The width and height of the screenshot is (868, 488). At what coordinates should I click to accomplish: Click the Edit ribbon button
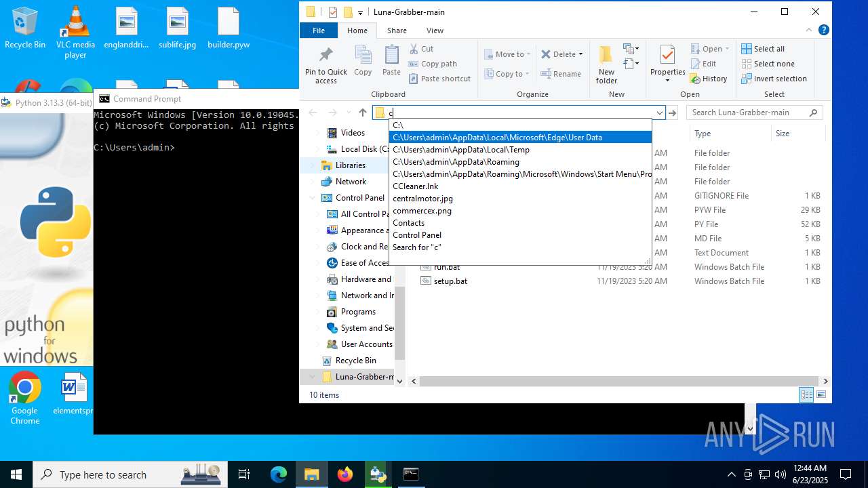[x=703, y=64]
